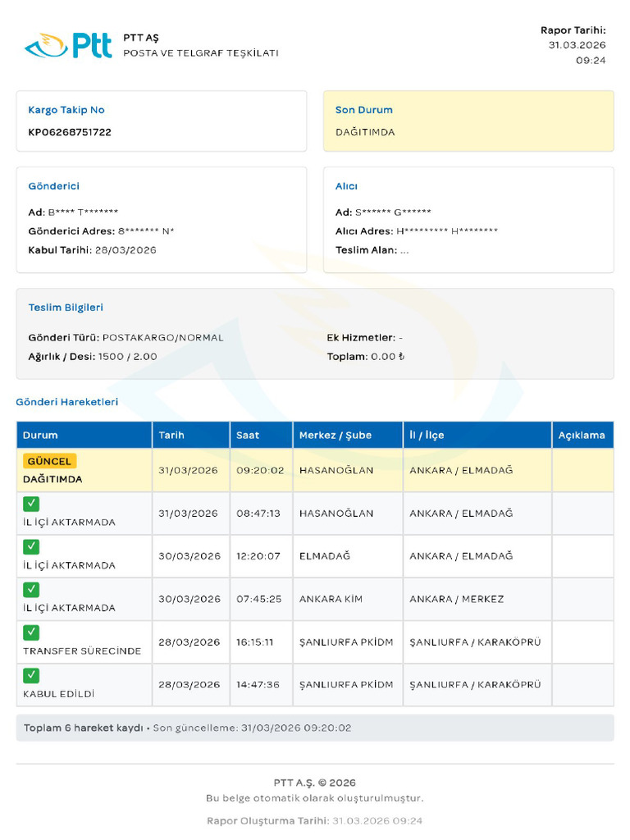The height and width of the screenshot is (840, 630).
Task: Click KABUL EDİLDİ status text
Action: coord(58,694)
